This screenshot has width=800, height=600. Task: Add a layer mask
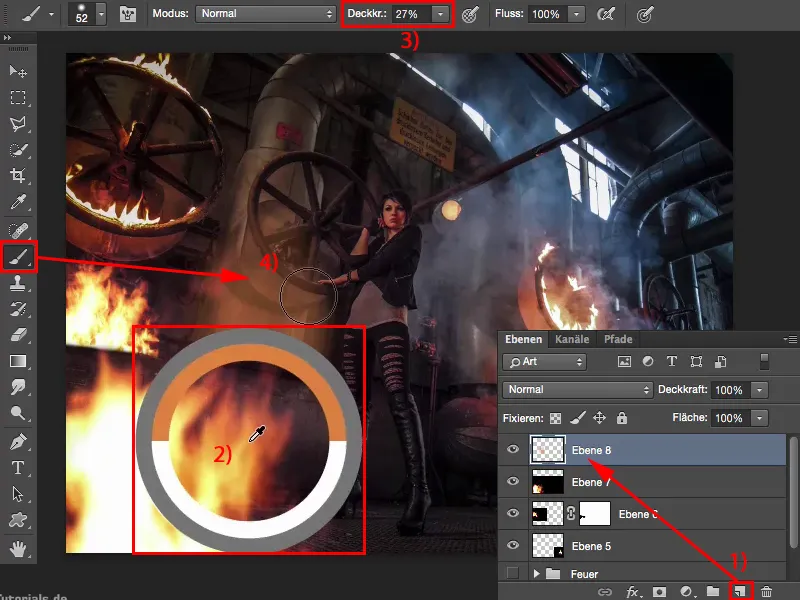click(x=659, y=592)
